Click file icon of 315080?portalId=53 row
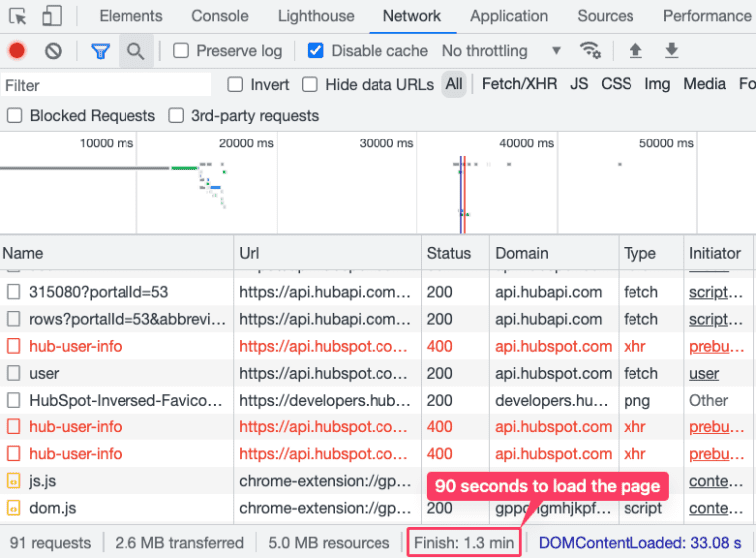 pyautogui.click(x=14, y=292)
